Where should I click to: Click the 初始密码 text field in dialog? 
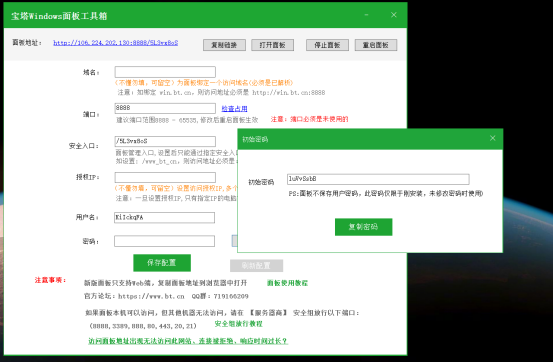tap(378, 179)
